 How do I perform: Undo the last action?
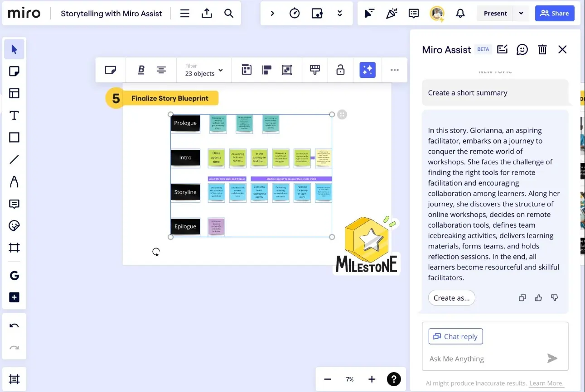[14, 325]
